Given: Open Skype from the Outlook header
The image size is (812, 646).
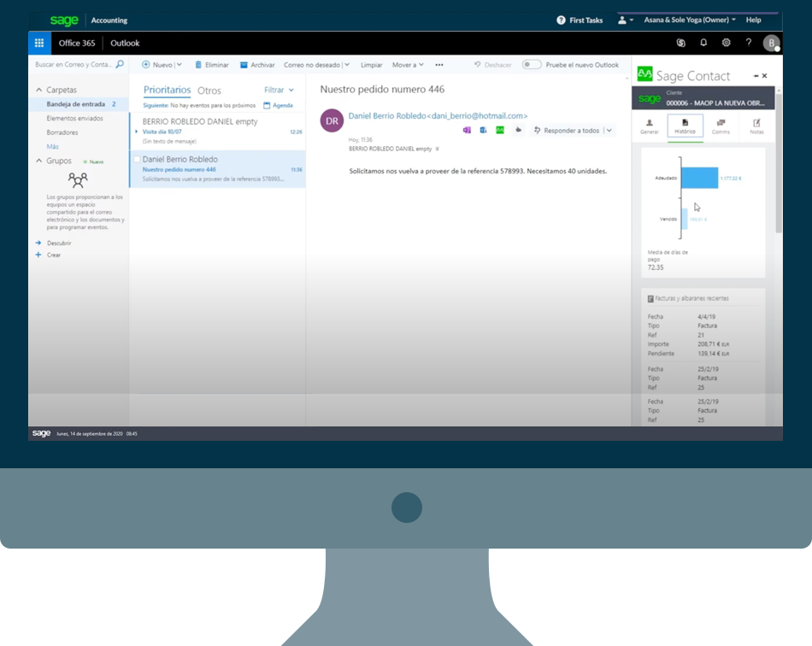Looking at the screenshot, I should coord(681,43).
